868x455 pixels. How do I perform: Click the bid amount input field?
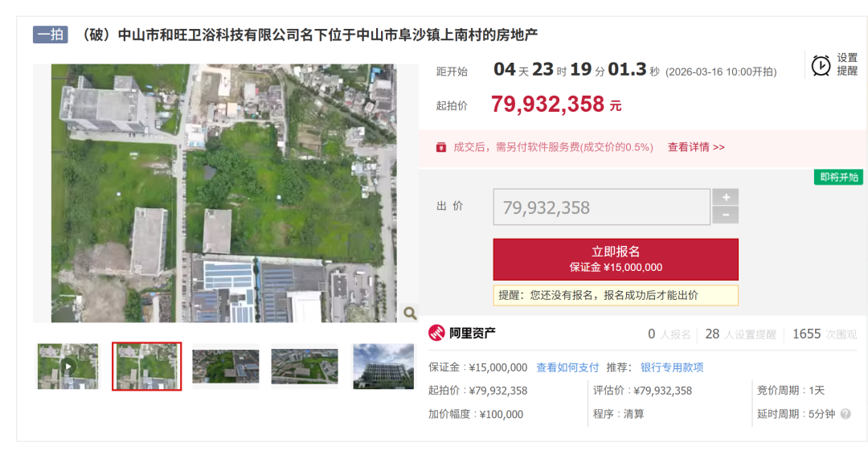[x=601, y=207]
